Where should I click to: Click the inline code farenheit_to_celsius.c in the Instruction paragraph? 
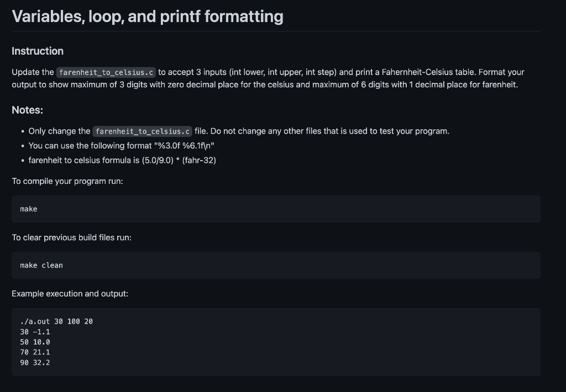tap(106, 72)
